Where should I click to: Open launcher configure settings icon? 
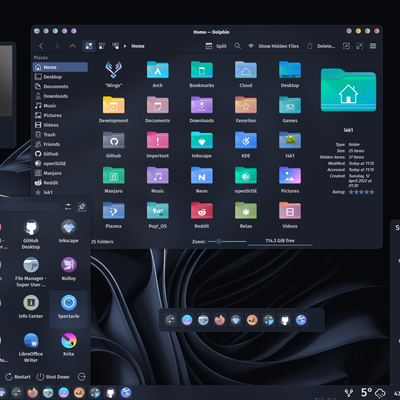tap(68, 207)
